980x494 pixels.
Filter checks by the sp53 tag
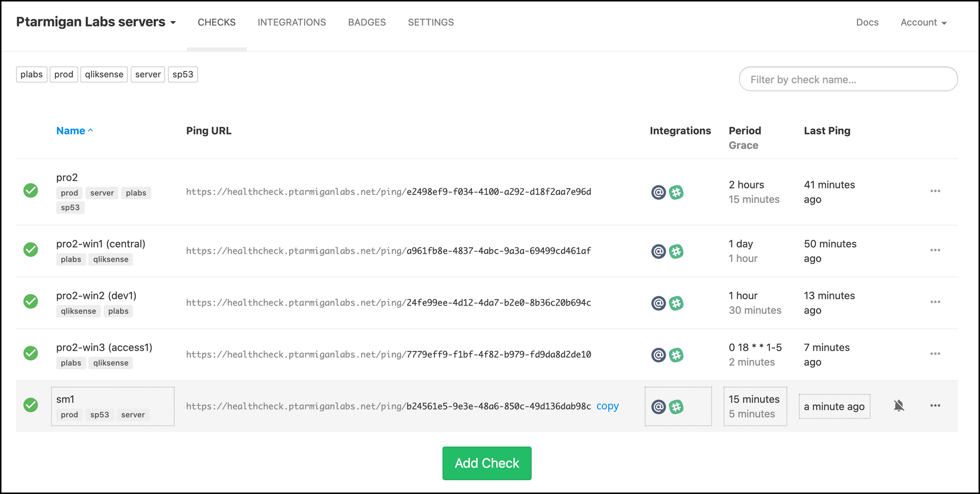(183, 74)
